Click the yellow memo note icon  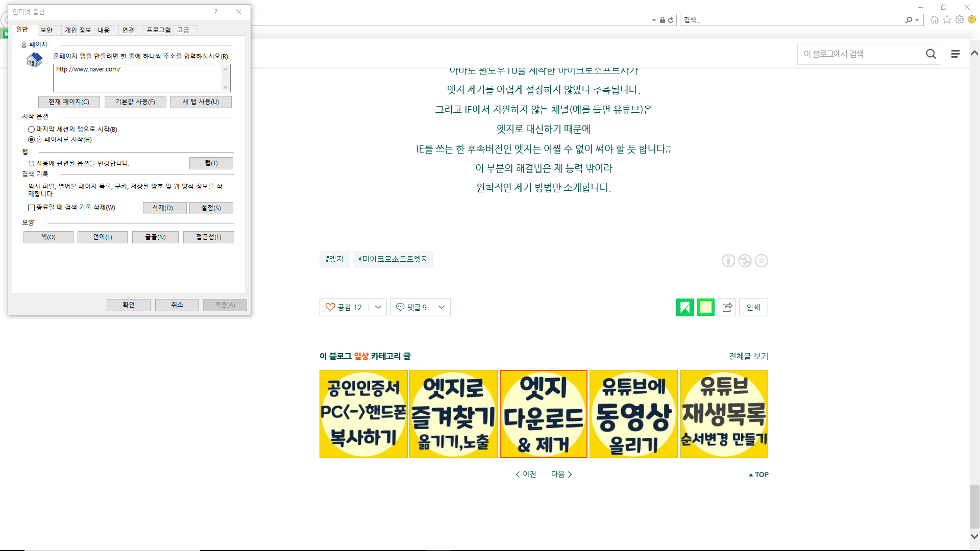click(705, 307)
